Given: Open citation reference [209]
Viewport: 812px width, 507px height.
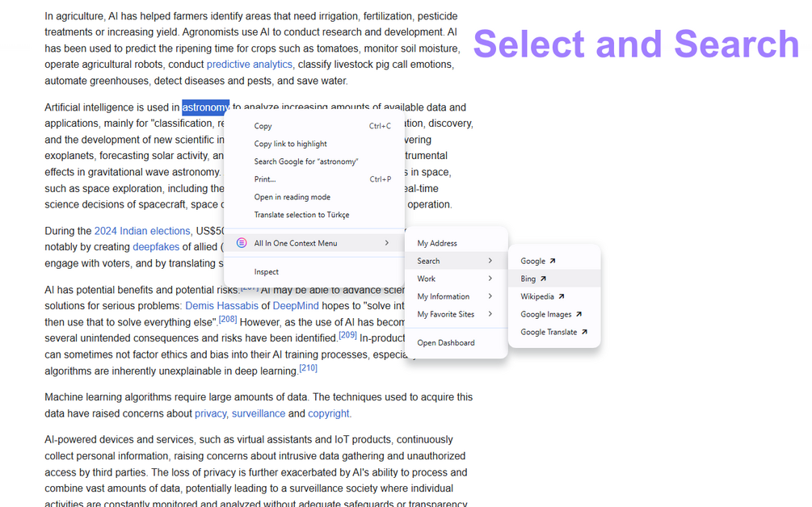Looking at the screenshot, I should pos(347,335).
